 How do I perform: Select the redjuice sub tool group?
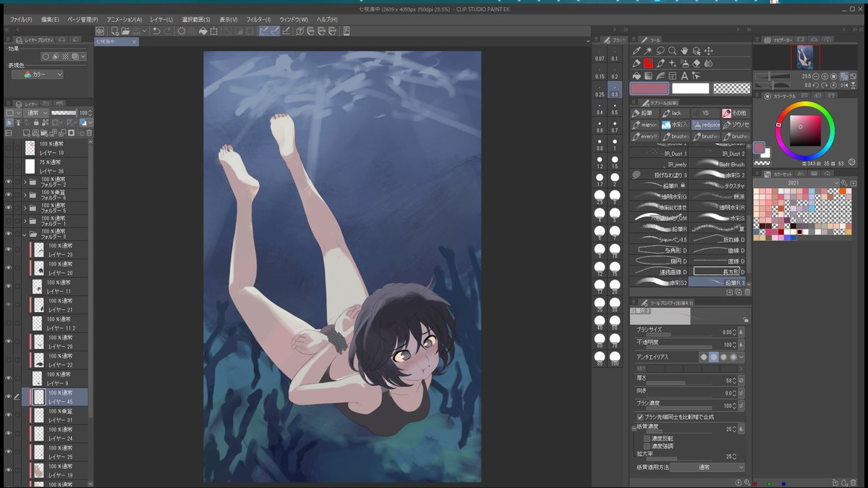point(705,125)
